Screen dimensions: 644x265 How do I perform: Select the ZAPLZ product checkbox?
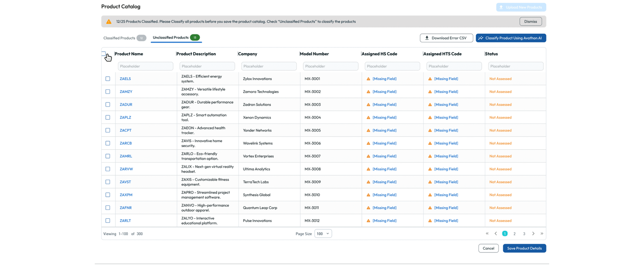[108, 118]
